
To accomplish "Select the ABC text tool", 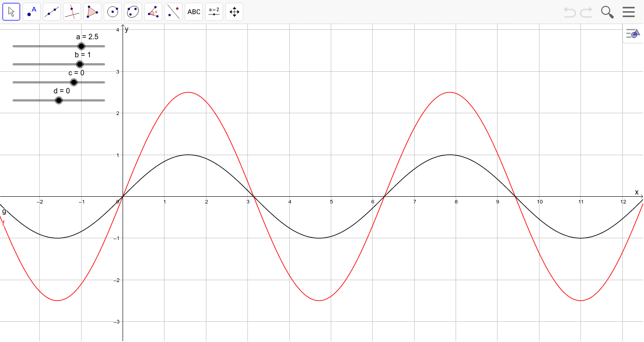I will click(x=193, y=12).
